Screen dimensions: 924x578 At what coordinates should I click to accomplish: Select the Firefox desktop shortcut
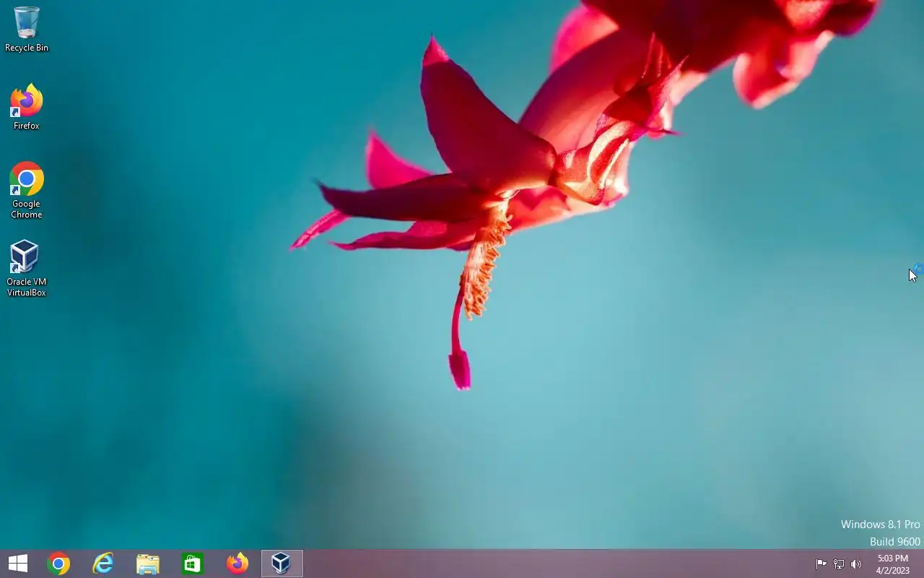(x=27, y=107)
